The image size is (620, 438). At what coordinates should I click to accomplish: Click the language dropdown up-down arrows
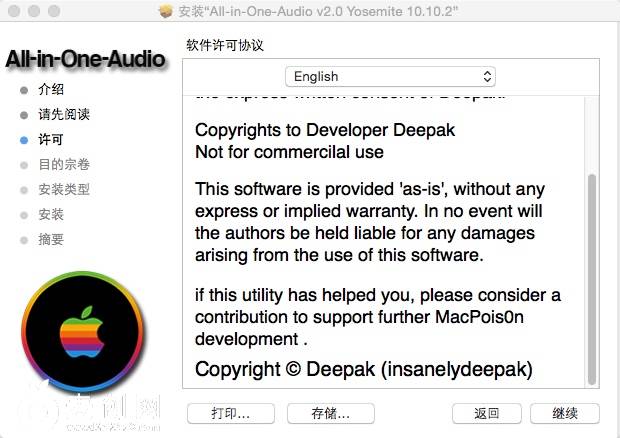tap(487, 76)
